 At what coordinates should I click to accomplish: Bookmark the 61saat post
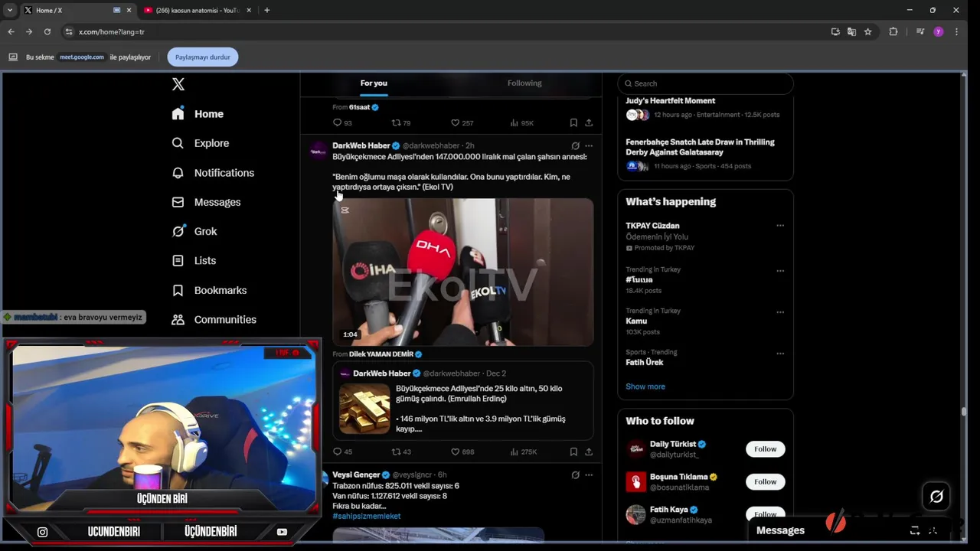click(x=573, y=122)
